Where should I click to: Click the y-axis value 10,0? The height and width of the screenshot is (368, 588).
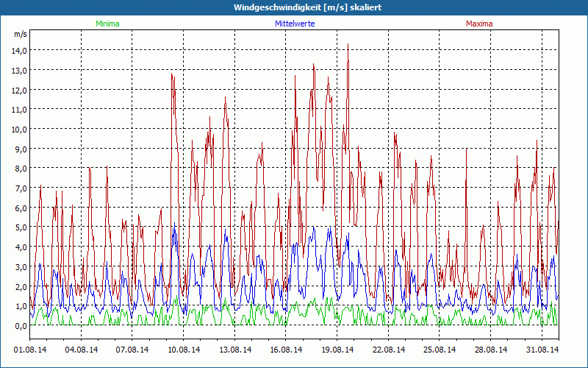[20, 130]
